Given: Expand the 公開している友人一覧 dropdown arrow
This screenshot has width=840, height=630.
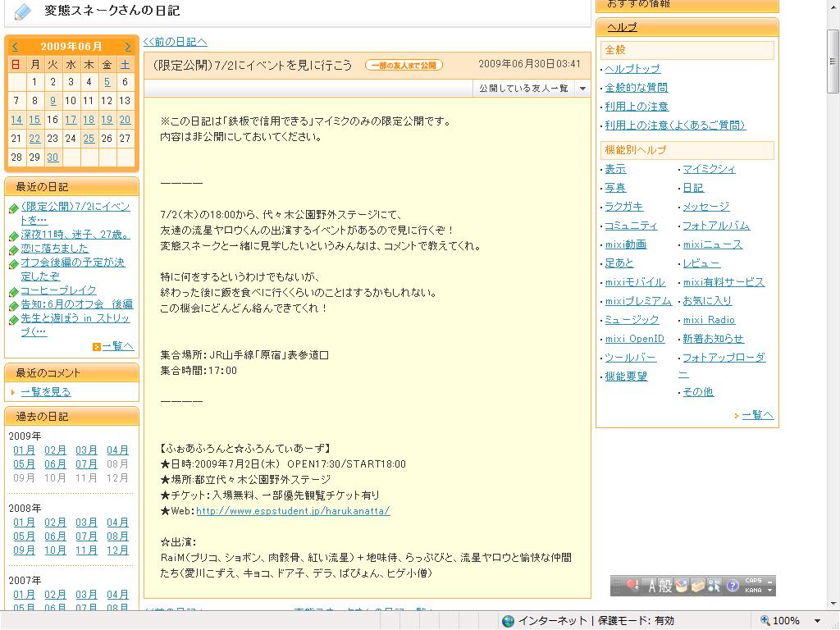Looking at the screenshot, I should (x=582, y=89).
